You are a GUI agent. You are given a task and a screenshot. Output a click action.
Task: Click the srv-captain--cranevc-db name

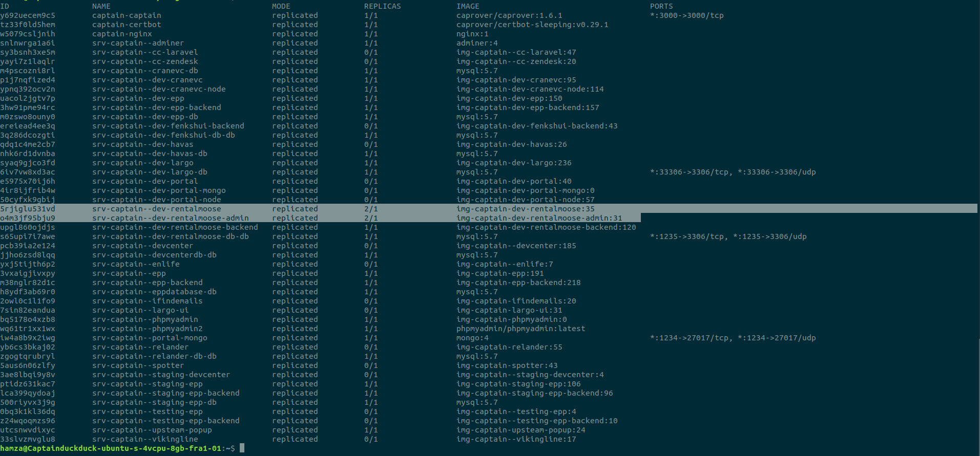coord(145,71)
